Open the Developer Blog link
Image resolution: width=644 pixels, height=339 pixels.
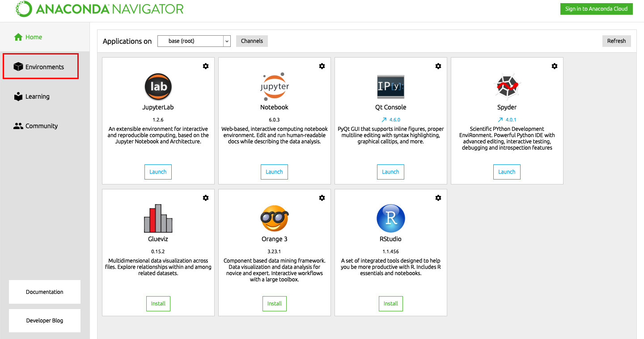tap(45, 321)
